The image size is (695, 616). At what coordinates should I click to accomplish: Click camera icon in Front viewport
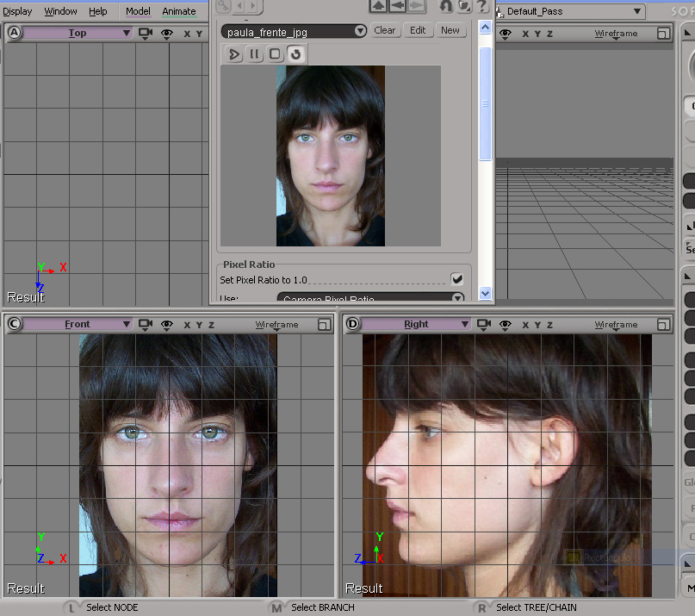(x=146, y=325)
